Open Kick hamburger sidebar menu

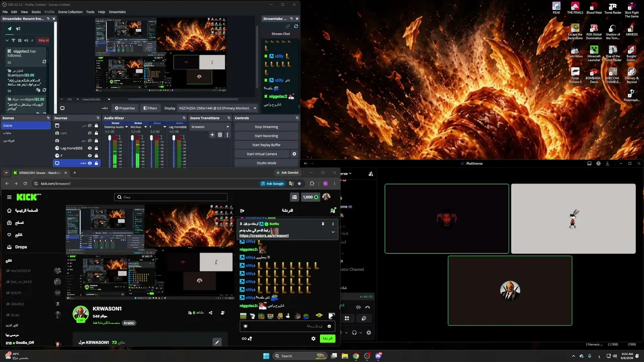click(9, 197)
